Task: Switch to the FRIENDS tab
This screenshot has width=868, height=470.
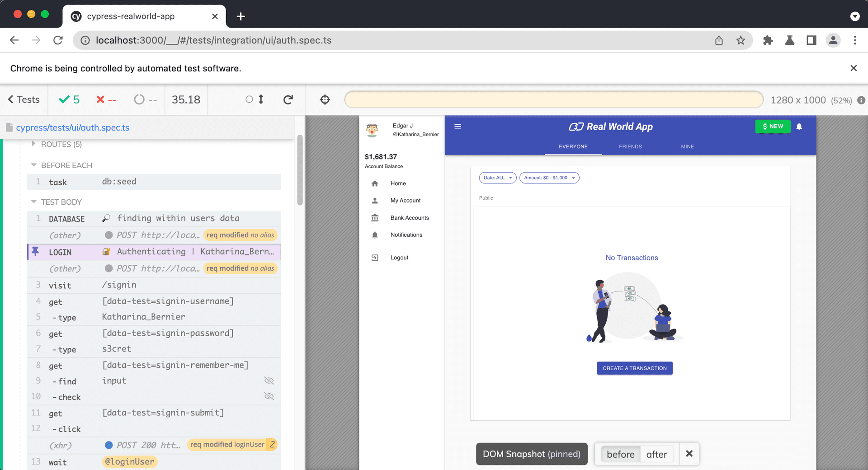Action: 630,146
